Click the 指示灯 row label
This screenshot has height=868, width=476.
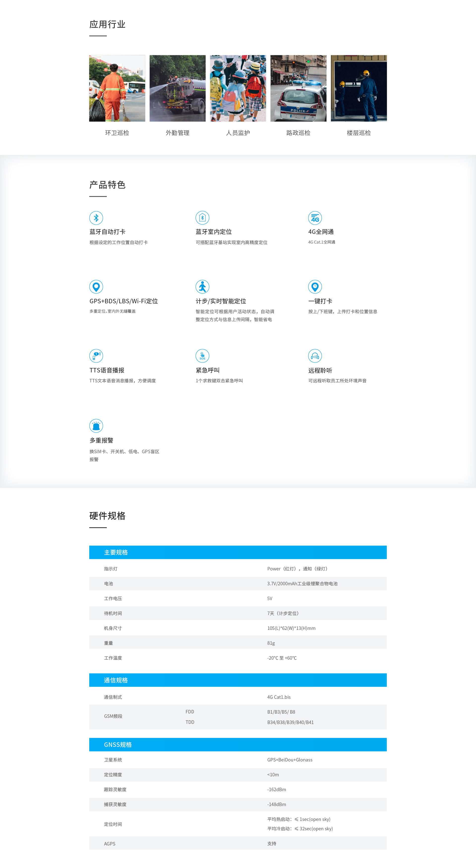pyautogui.click(x=111, y=569)
